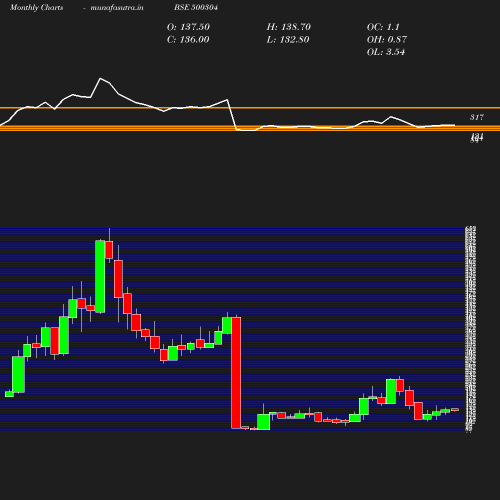Click the '317' axis label
500x500 pixels.
tap(477, 117)
